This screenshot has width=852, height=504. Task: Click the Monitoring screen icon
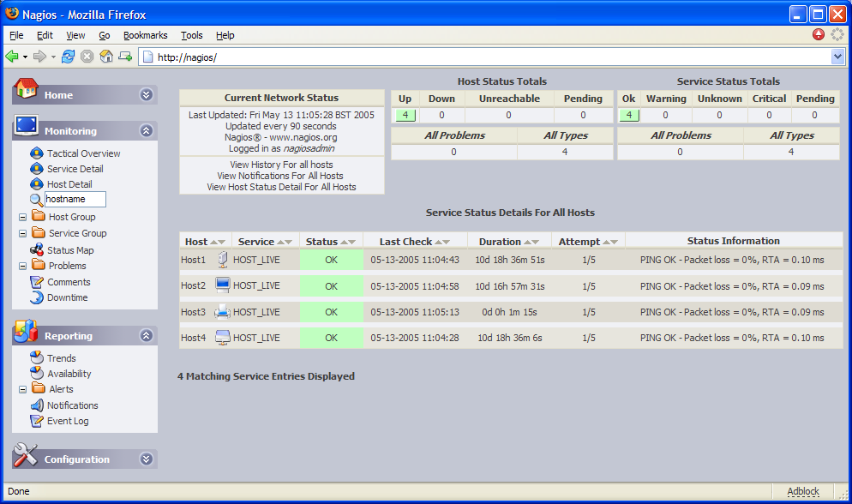(x=26, y=125)
